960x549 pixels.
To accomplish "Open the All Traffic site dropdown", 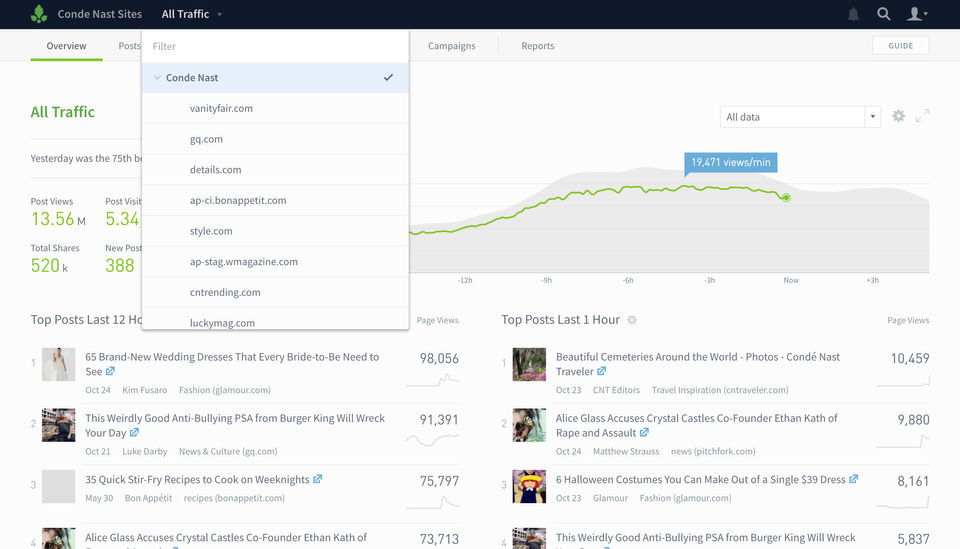I will (192, 13).
